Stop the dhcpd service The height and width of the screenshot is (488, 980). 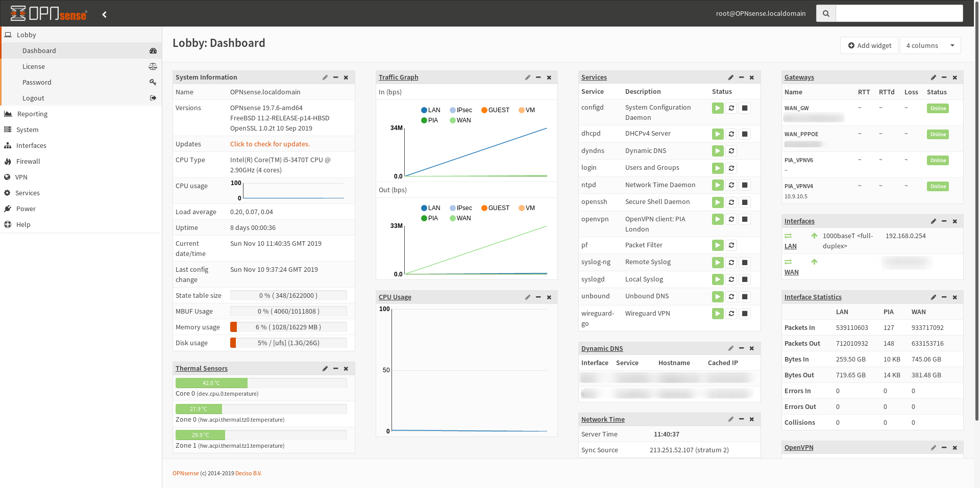pos(745,134)
